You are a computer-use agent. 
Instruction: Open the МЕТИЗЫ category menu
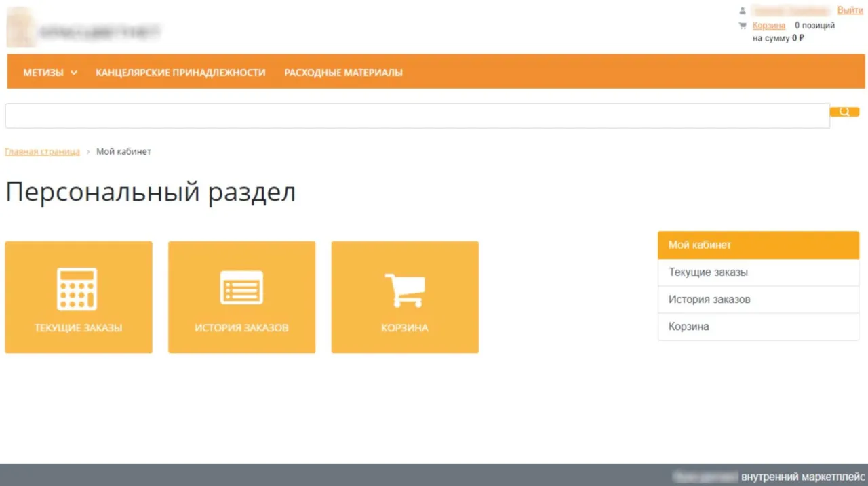(43, 73)
